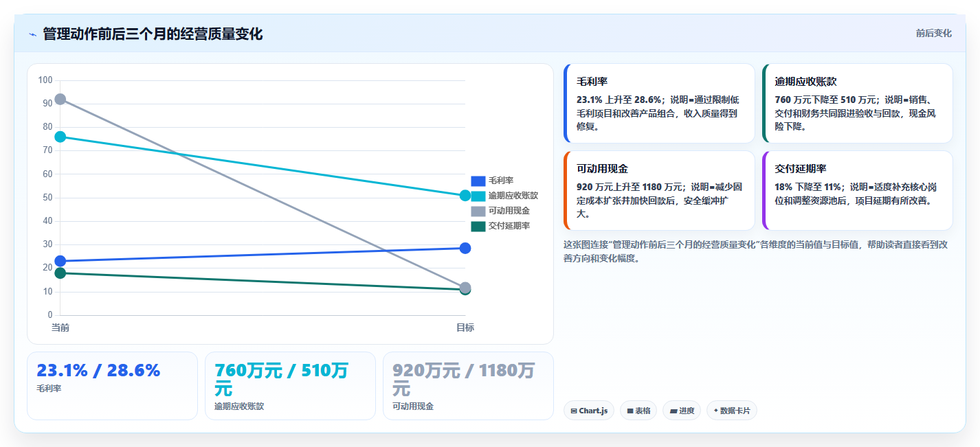
Task: Click the 0 y-axis tick label
Action: click(49, 315)
